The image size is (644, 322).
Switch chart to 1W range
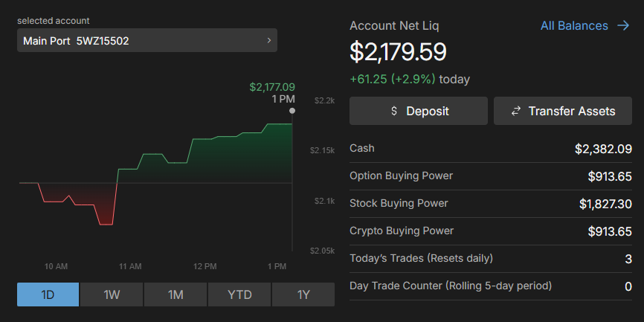coord(112,294)
